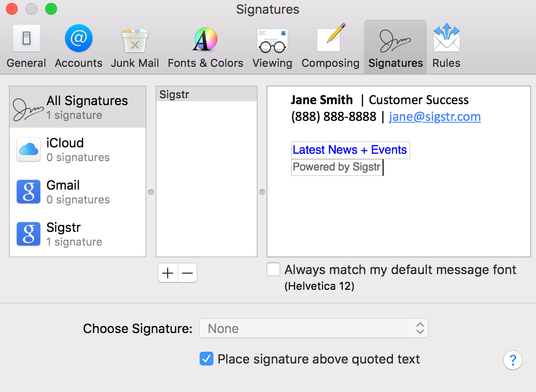Select the Sigstr 1 signature account row

[78, 234]
